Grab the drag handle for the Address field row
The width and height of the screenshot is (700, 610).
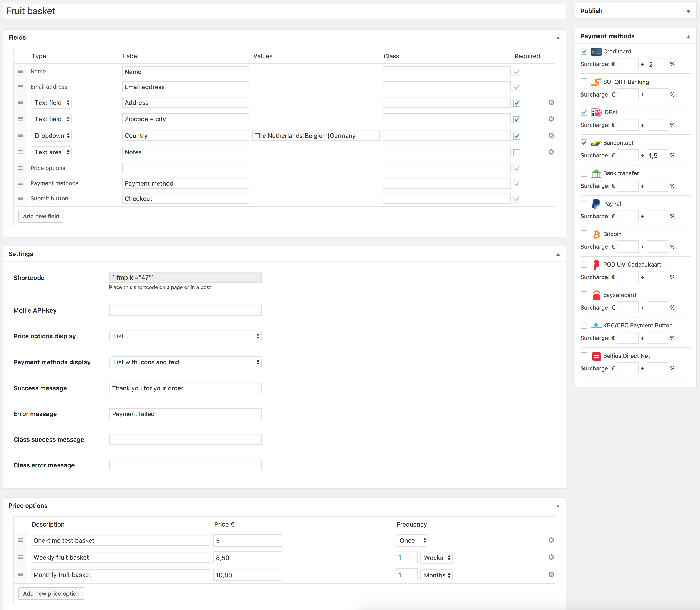click(x=21, y=102)
